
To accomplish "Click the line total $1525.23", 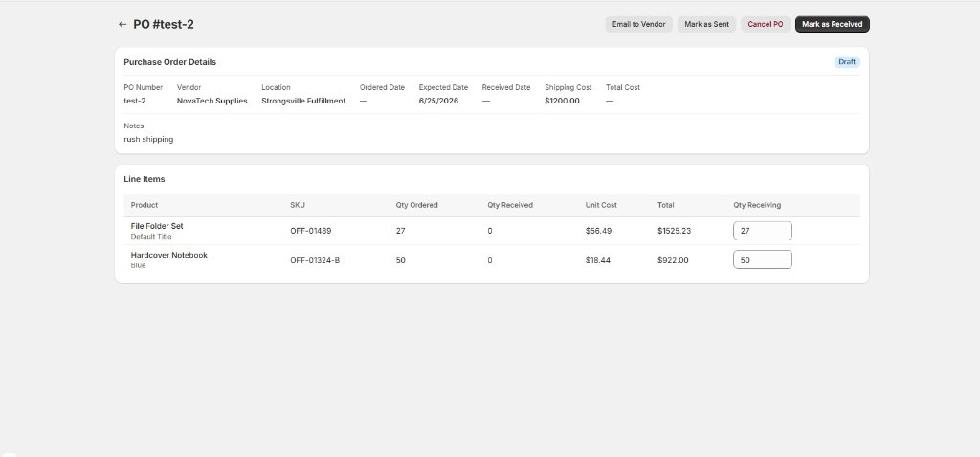I will click(x=675, y=230).
